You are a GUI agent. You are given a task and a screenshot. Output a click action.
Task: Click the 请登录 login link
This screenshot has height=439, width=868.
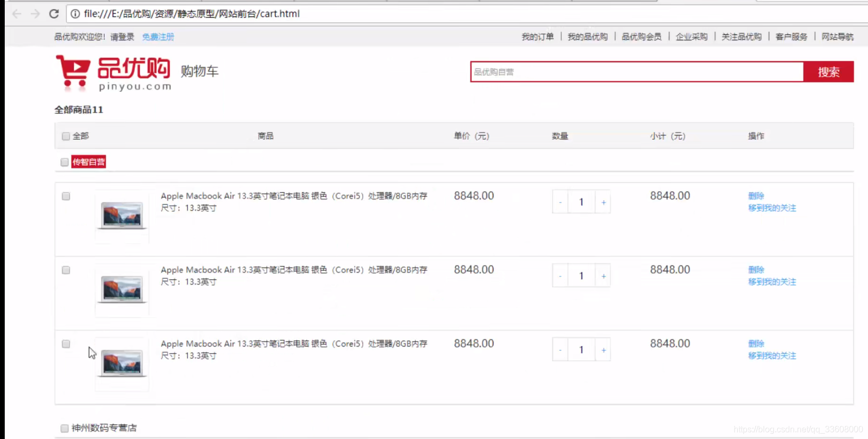coord(122,37)
